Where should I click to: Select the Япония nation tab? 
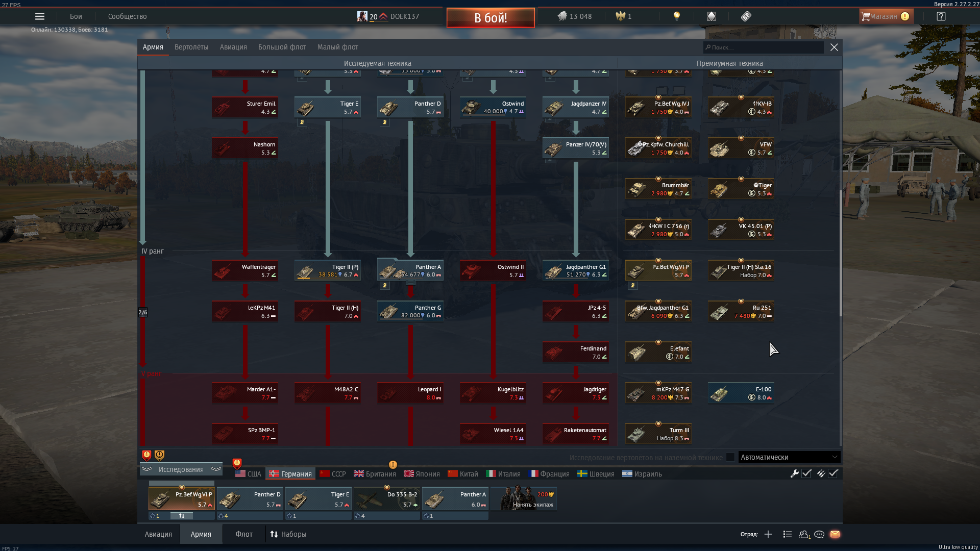point(422,474)
